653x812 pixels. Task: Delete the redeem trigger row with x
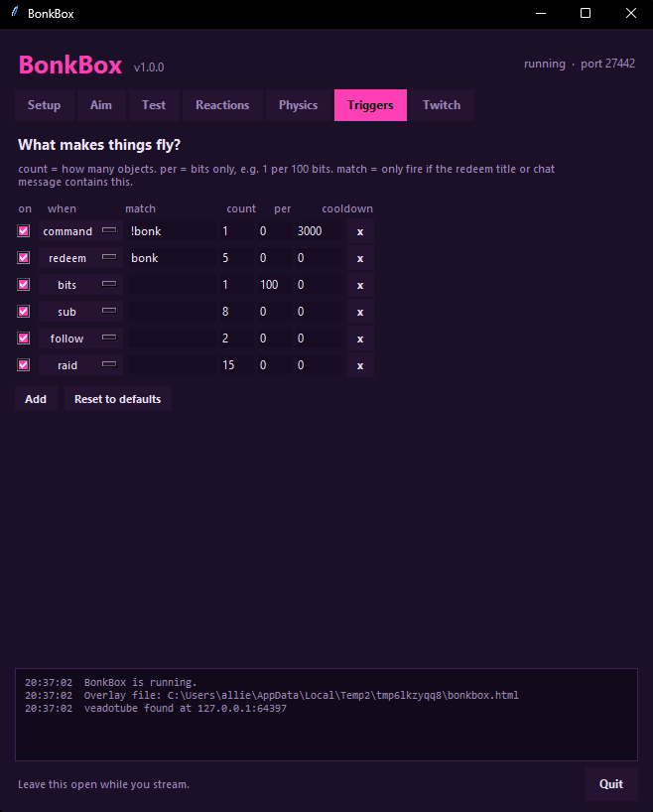[x=360, y=258]
